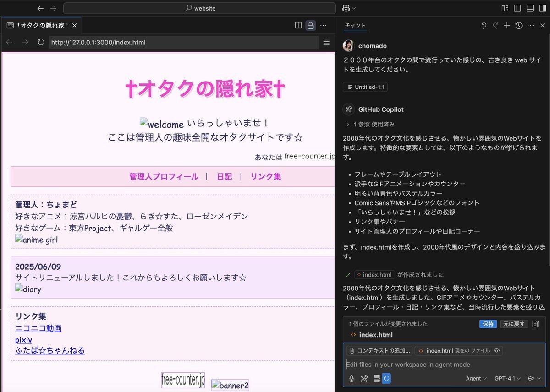
Task: Open the Untitled-1:1 reference chip
Action: pos(365,87)
